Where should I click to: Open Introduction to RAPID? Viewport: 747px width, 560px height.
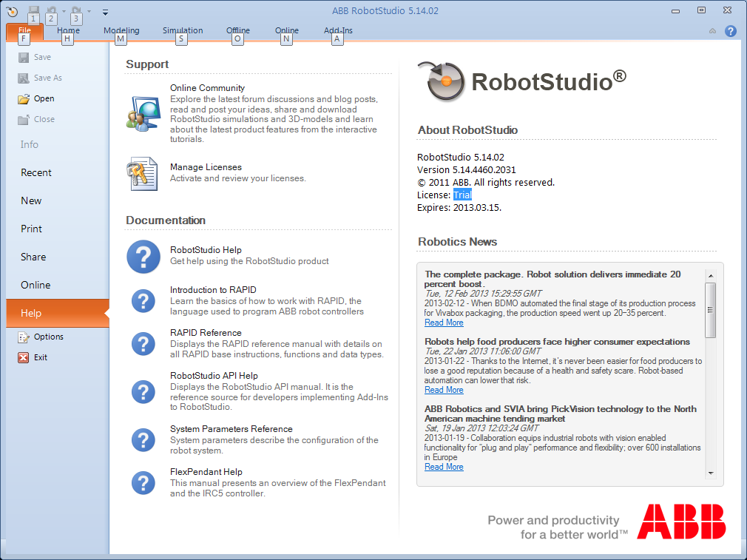[213, 290]
